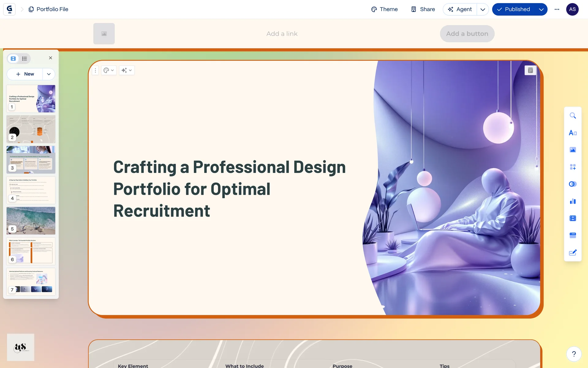
Task: Close the slide navigation panel
Action: coord(51,58)
